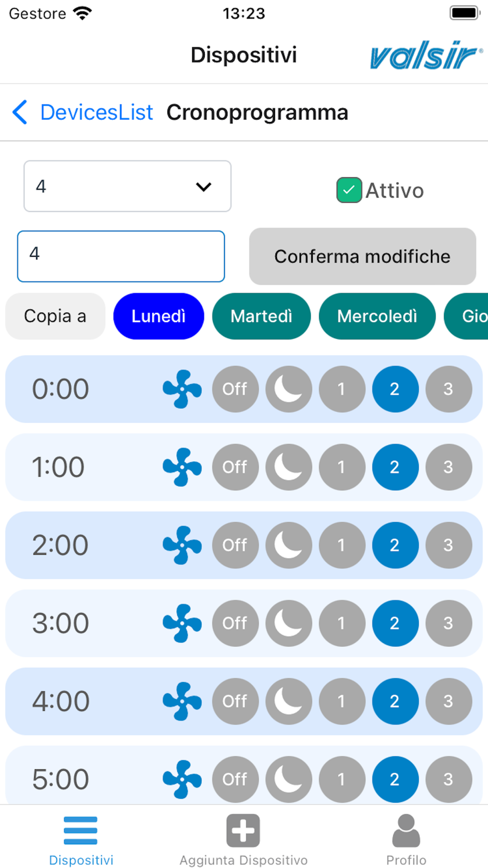The width and height of the screenshot is (488, 868).
Task: Select night mode moon icon for 0:00
Action: [288, 389]
